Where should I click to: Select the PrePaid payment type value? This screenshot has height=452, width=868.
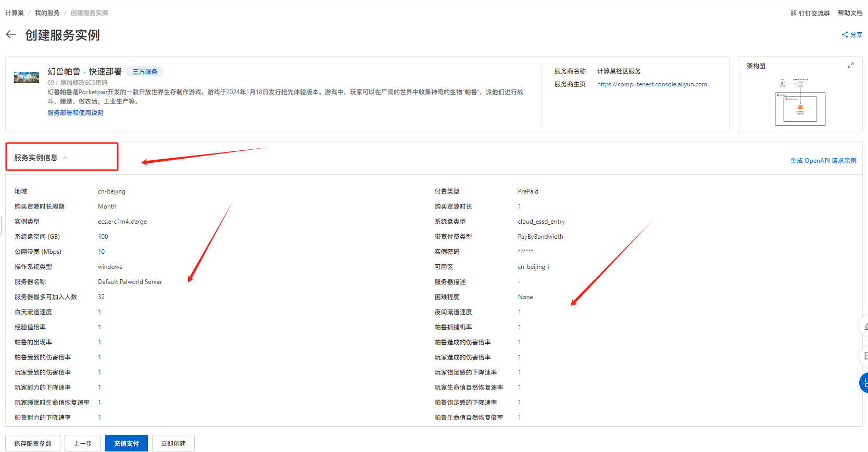tap(528, 191)
